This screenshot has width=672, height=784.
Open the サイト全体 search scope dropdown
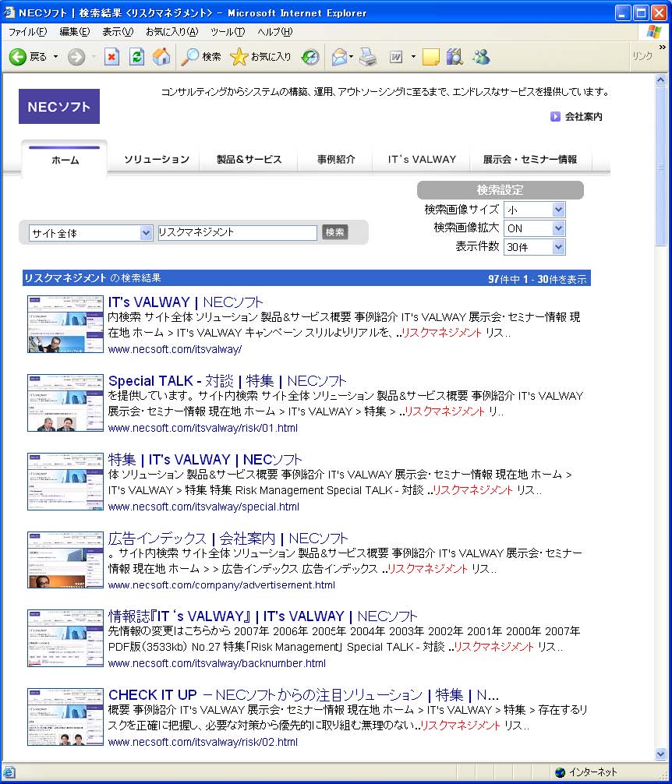tap(90, 233)
